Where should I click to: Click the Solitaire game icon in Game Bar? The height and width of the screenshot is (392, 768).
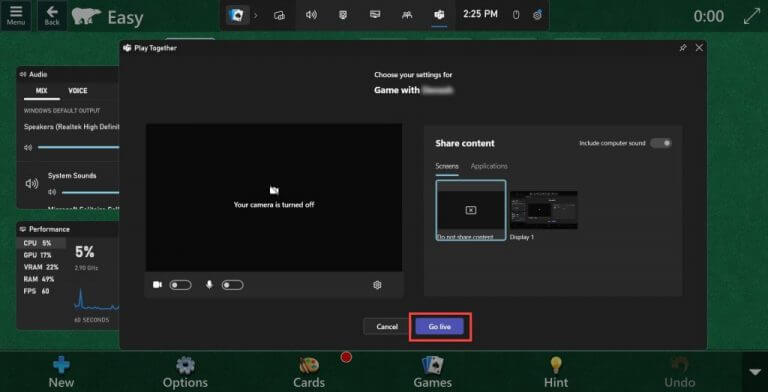click(x=236, y=15)
